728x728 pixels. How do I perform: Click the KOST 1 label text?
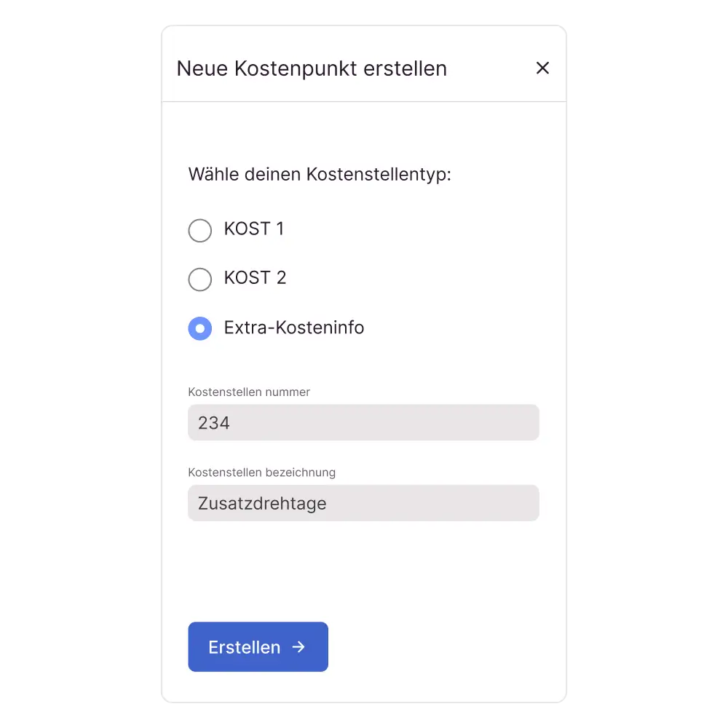pos(254,229)
